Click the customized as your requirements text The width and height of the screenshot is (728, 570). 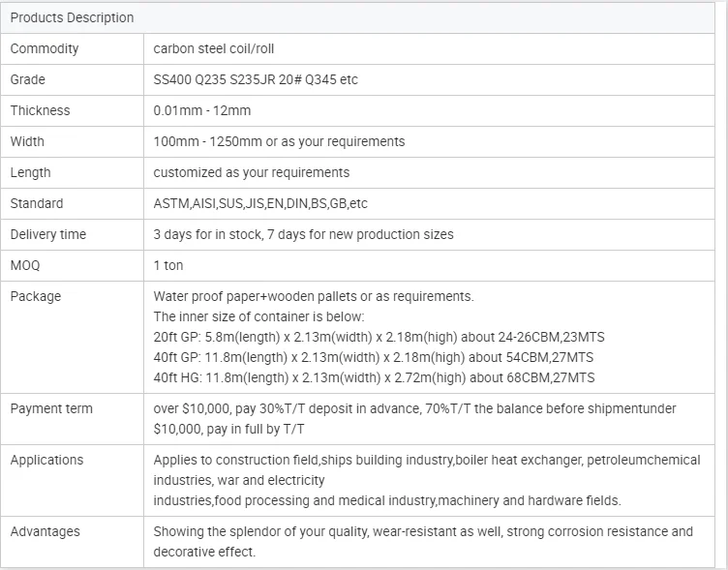[252, 173]
